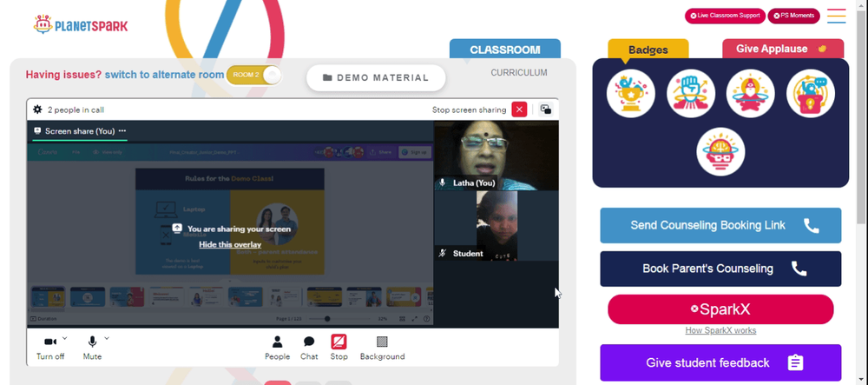Image resolution: width=868 pixels, height=385 pixels.
Task: Click switch to alternate room link
Action: (164, 75)
